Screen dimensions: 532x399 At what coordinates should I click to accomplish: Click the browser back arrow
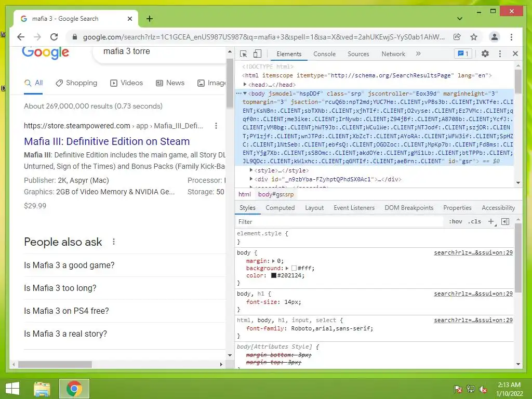click(21, 37)
